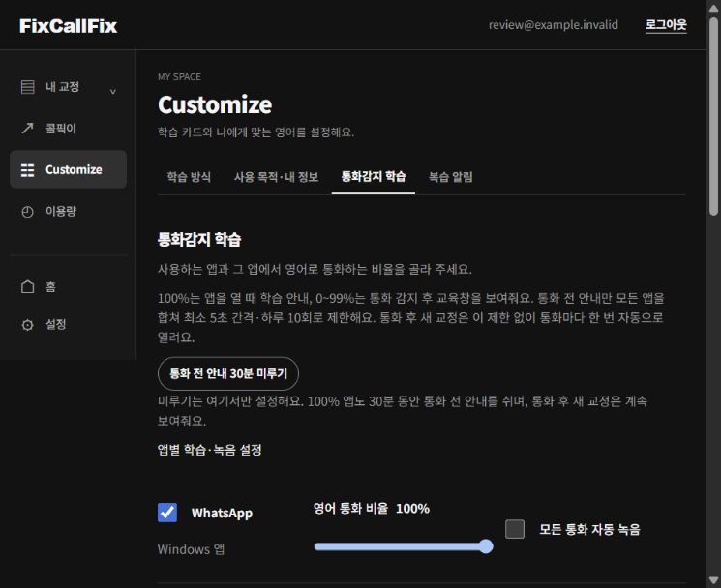Open 콜픽이 in the sidebar
Screen dimensions: 721x588
(68, 129)
